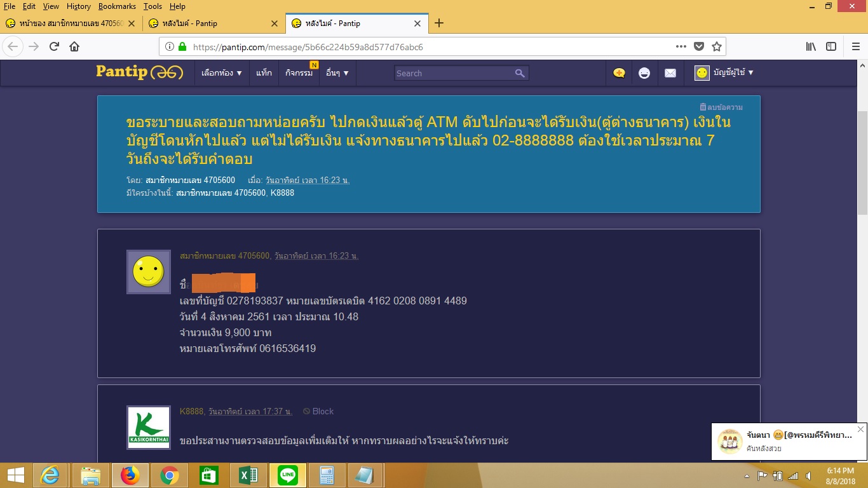The image size is (868, 488).
Task: Open author link สมาชิกหมายเลข 4705600 after โดย
Action: [x=190, y=180]
